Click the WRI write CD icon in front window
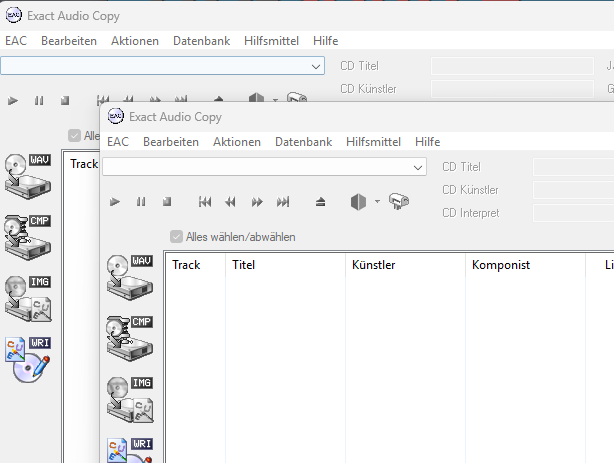The width and height of the screenshot is (614, 463). click(130, 450)
